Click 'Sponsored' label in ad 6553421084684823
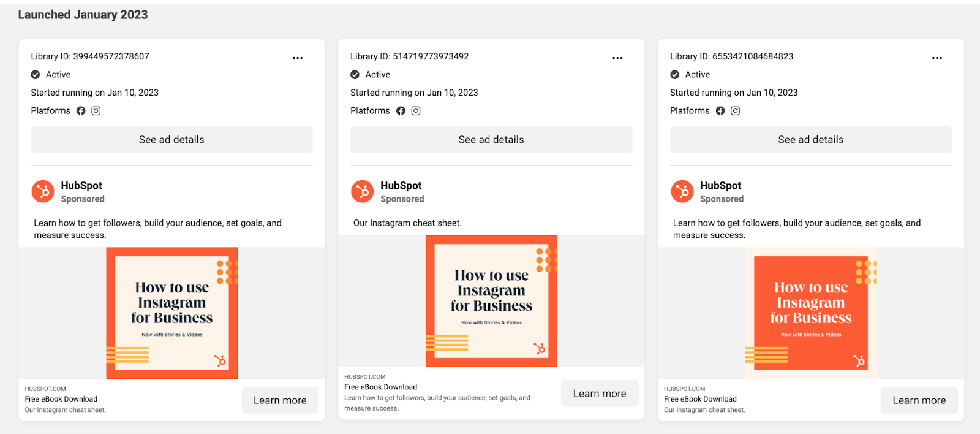 pos(722,199)
